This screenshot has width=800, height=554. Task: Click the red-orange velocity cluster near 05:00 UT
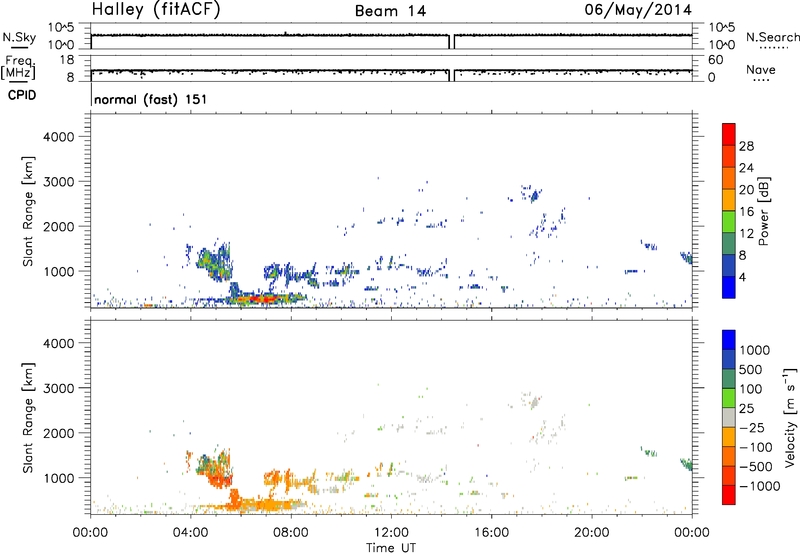coord(219,480)
